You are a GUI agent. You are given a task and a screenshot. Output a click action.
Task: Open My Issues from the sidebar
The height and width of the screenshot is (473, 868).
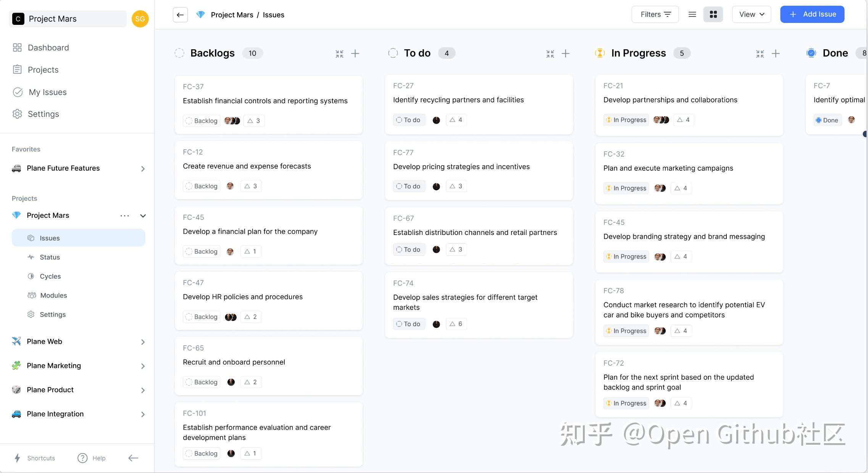[x=47, y=92]
